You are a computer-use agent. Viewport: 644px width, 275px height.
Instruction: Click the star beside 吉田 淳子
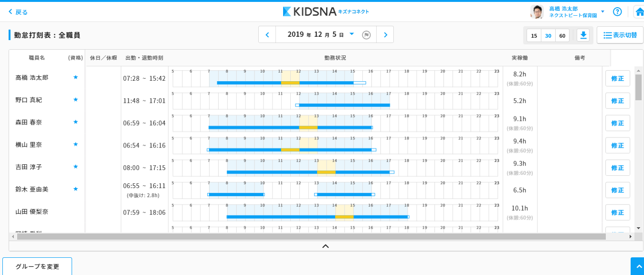[x=75, y=167]
